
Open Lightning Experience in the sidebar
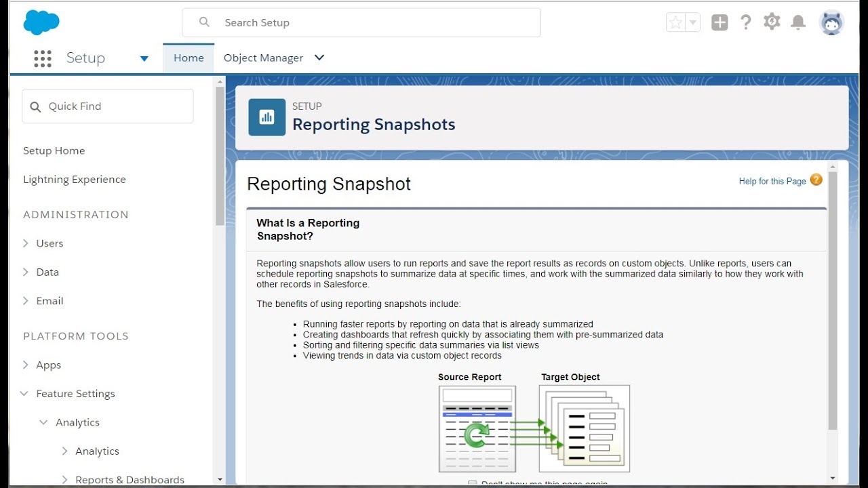click(x=75, y=180)
